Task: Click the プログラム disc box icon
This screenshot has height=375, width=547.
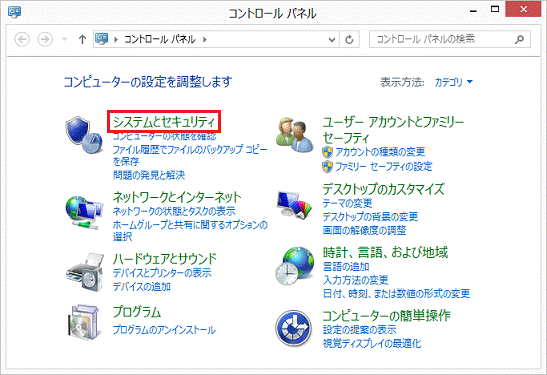Action: pyautogui.click(x=83, y=322)
